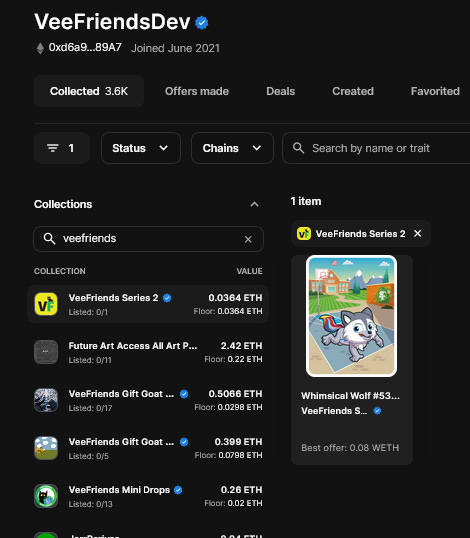The height and width of the screenshot is (538, 470).
Task: Click verified badge next to VeeFriends Series 2
Action: click(167, 298)
